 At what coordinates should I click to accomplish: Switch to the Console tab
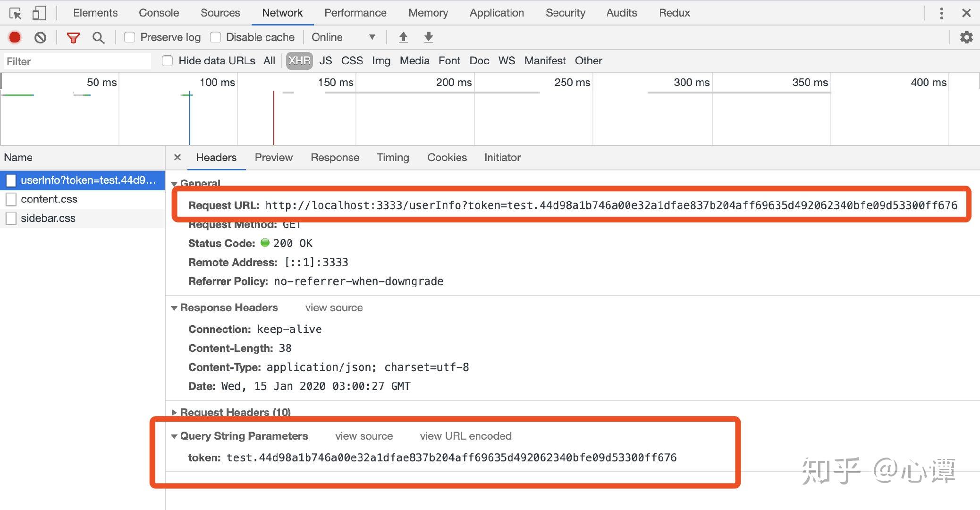tap(159, 13)
